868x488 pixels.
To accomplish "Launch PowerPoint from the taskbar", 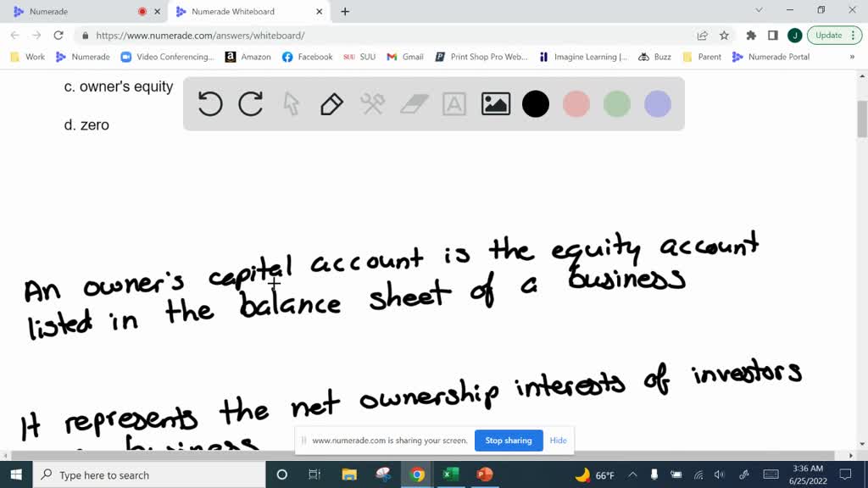I will [x=484, y=475].
